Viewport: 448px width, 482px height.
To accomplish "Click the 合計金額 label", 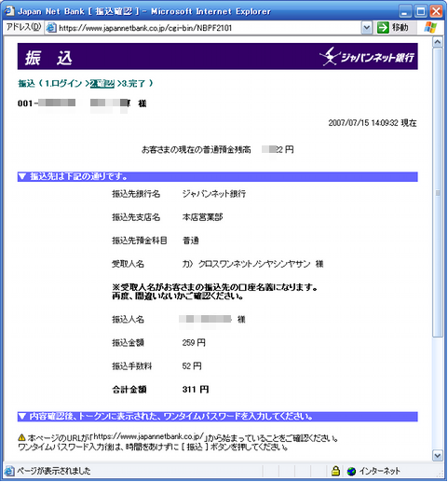I will 129,389.
